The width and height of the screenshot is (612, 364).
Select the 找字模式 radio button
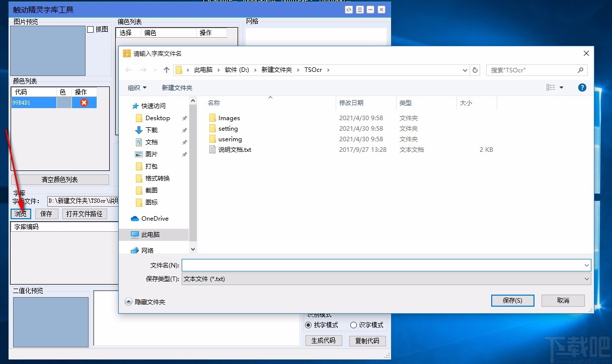pos(308,325)
